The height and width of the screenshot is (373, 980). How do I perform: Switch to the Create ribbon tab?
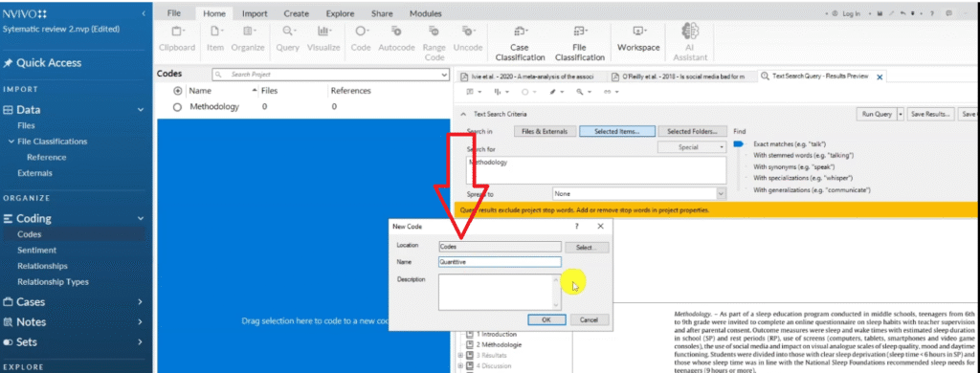coord(297,13)
